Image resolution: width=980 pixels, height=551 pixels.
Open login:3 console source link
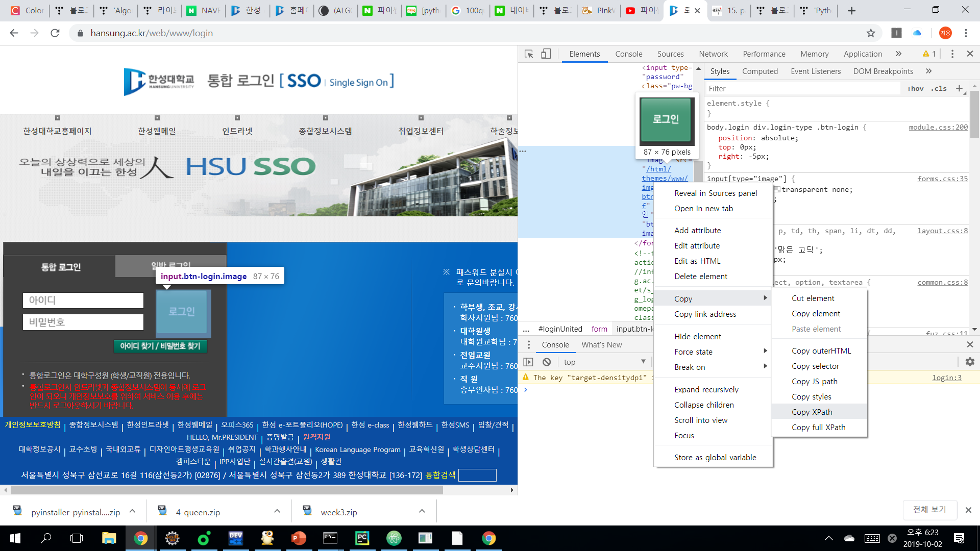[x=947, y=378]
